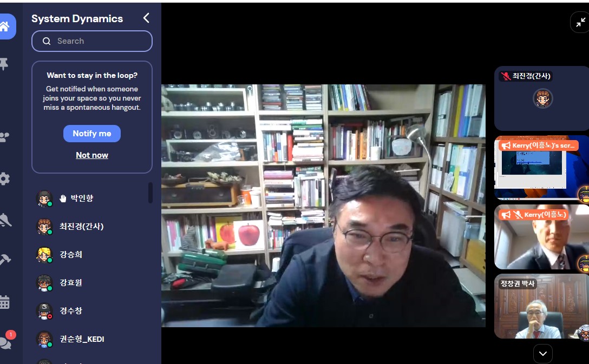Open the settings gear icon
589x364 pixels.
click(x=5, y=179)
